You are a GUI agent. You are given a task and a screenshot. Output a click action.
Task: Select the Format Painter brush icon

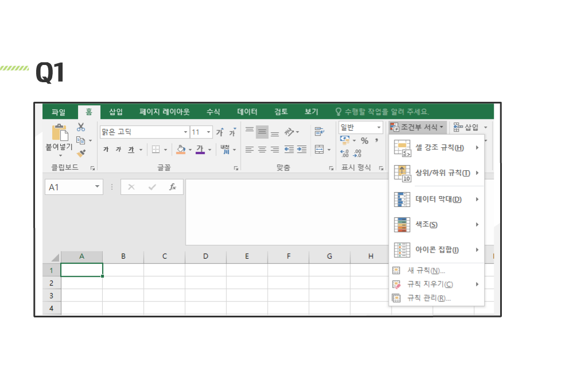coord(81,153)
